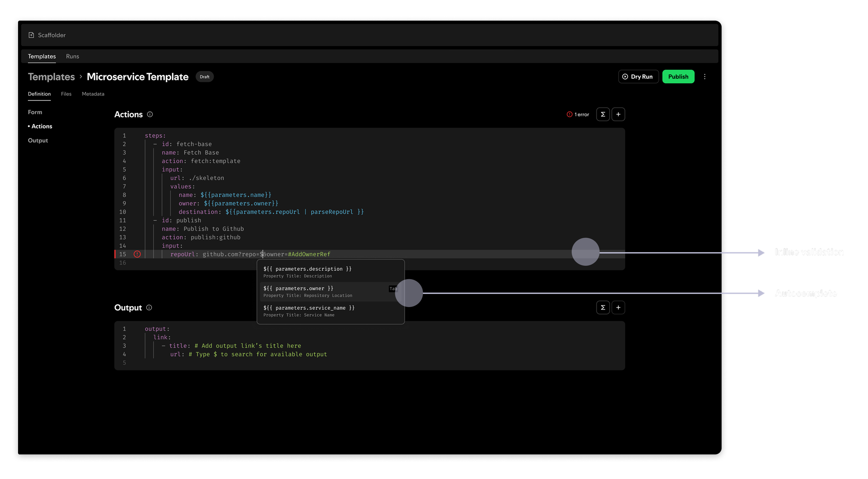Click empty line 16 in Actions editor

369,263
